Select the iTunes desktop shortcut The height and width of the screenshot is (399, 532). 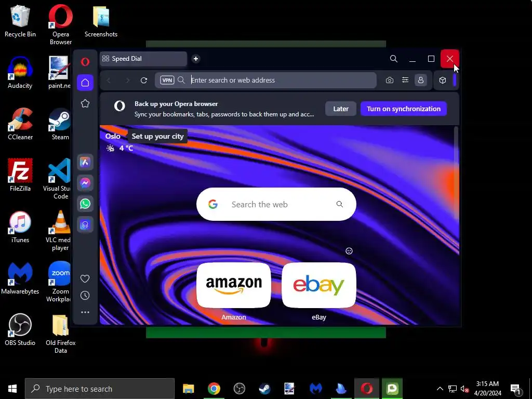tap(20, 227)
